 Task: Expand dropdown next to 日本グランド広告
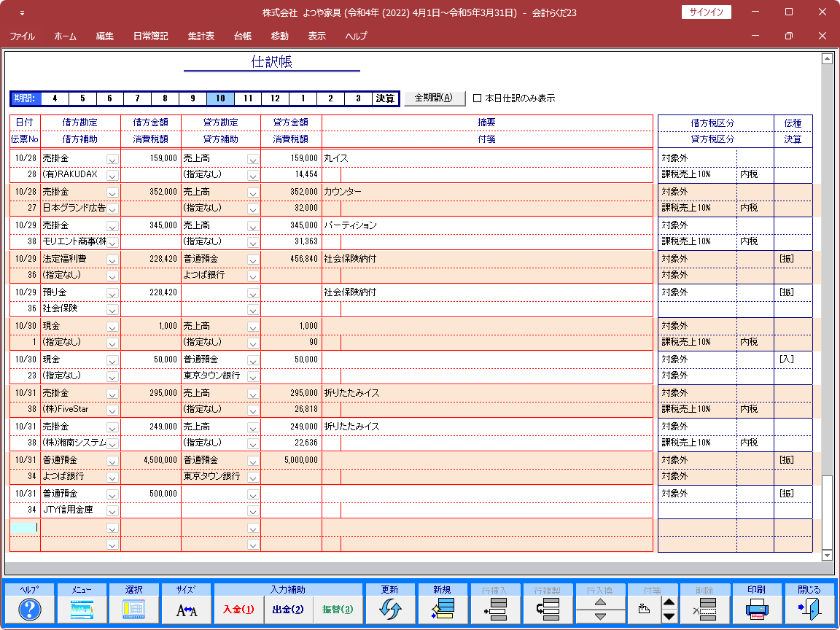[x=112, y=209]
